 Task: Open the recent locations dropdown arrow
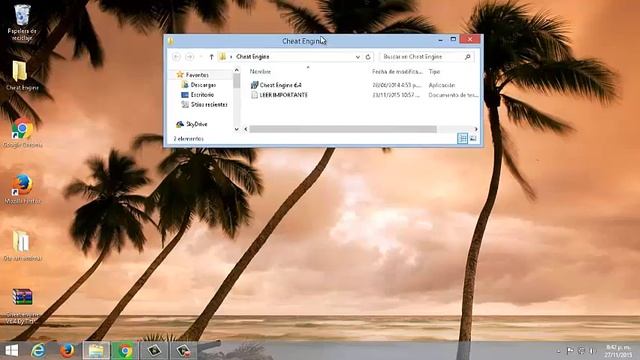click(x=201, y=57)
